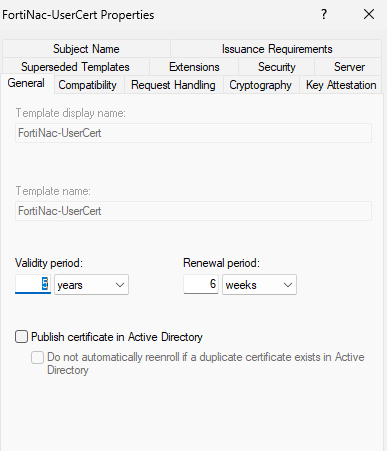Open the Superseded Templates tab

coord(75,67)
